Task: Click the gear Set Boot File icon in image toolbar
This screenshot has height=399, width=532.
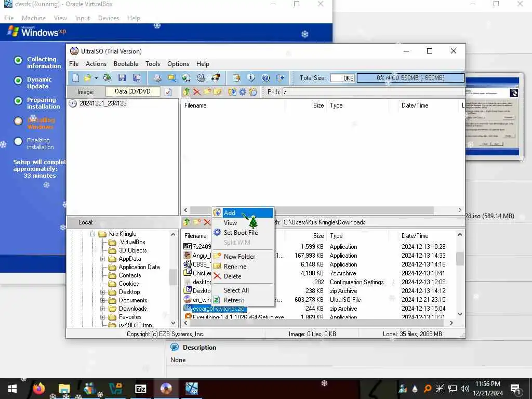Action: [x=243, y=91]
